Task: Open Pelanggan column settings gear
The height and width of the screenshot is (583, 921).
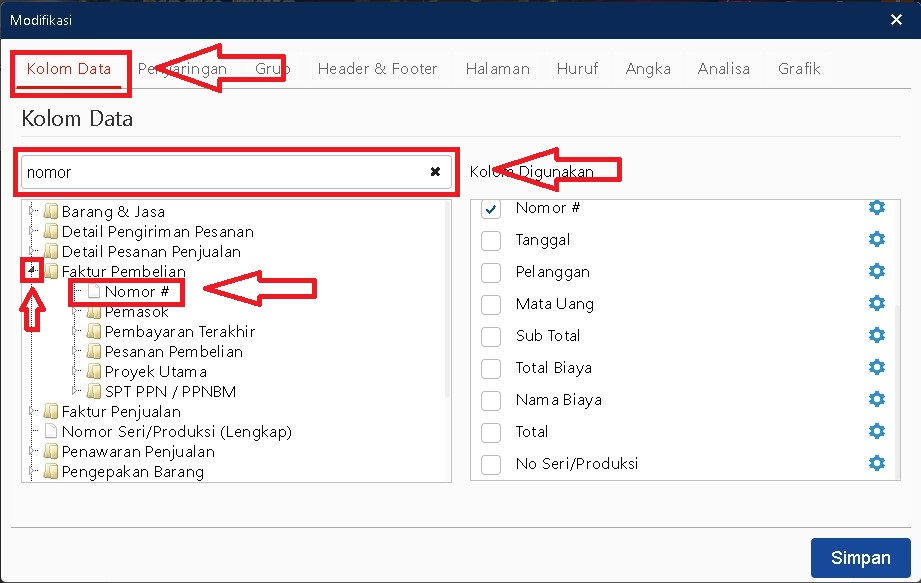Action: point(877,272)
